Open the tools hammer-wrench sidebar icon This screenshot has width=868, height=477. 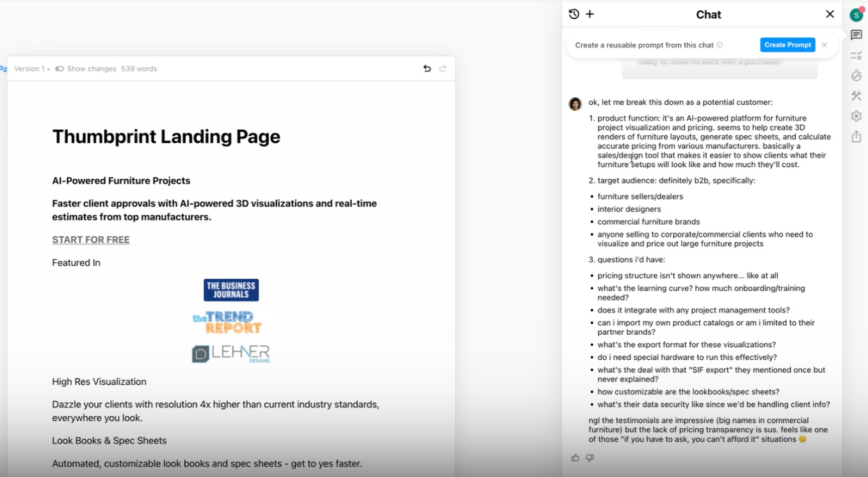tap(856, 96)
